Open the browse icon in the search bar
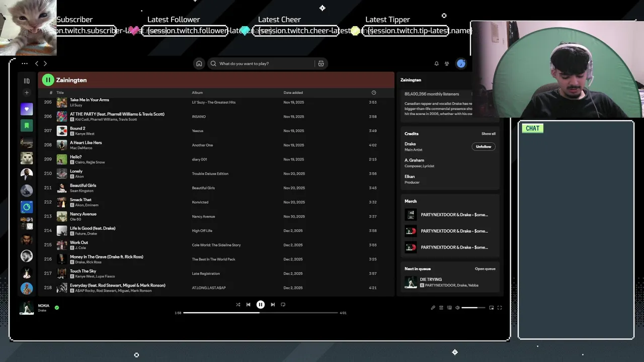Screen dimensions: 644x362 321,63
